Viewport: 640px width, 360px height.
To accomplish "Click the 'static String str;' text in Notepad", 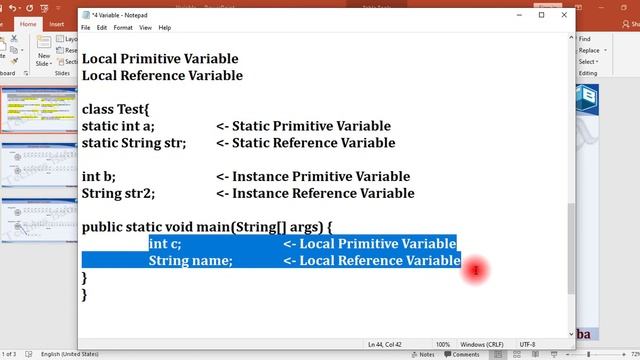I will click(133, 143).
